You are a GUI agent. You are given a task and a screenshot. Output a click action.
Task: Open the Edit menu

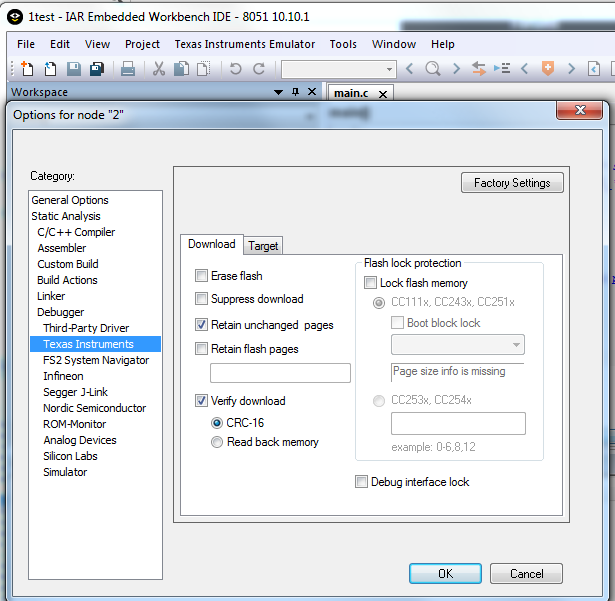pos(60,44)
